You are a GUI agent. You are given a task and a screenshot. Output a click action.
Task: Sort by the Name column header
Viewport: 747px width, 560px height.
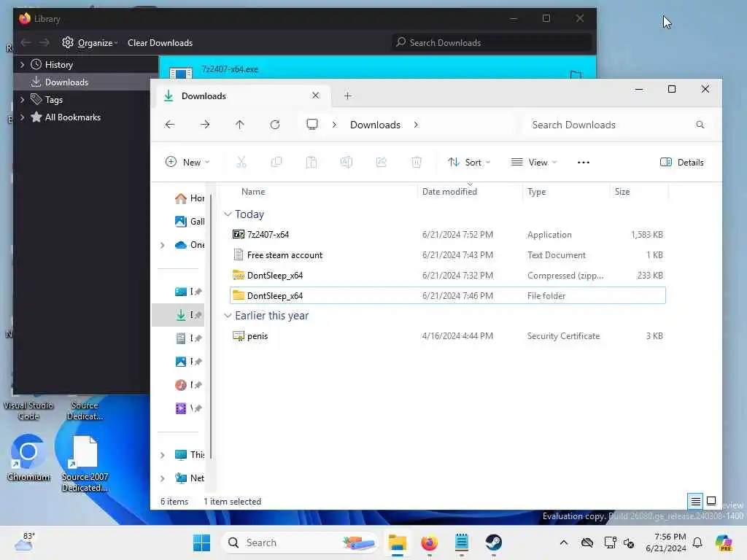(253, 192)
